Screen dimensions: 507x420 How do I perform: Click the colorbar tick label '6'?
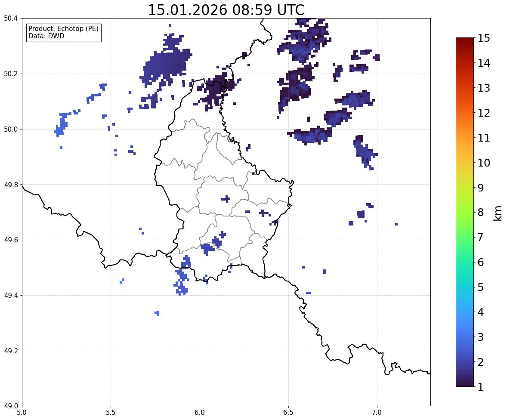(481, 262)
